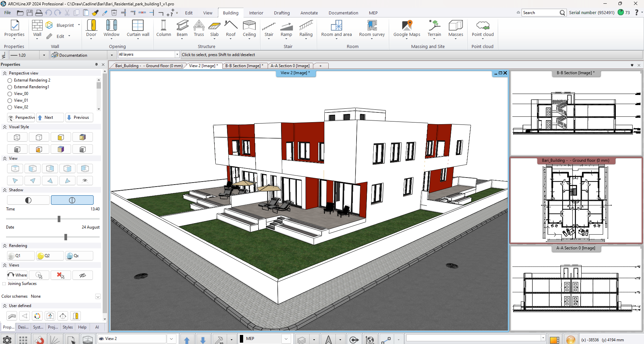Expand the Color schemes dropdown
The image size is (644, 344).
98,297
